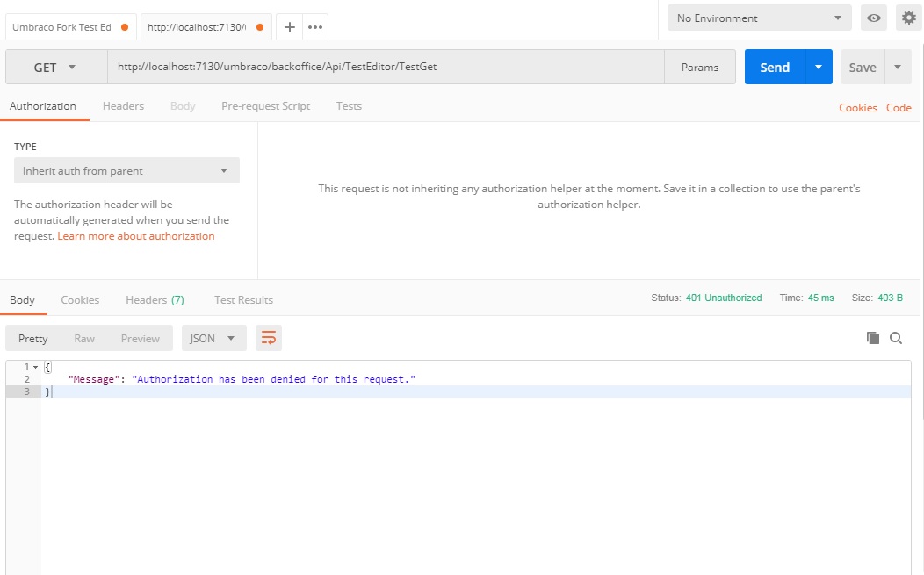Switch to response Cookies tab
Viewport: 924px width, 575px height.
(80, 300)
